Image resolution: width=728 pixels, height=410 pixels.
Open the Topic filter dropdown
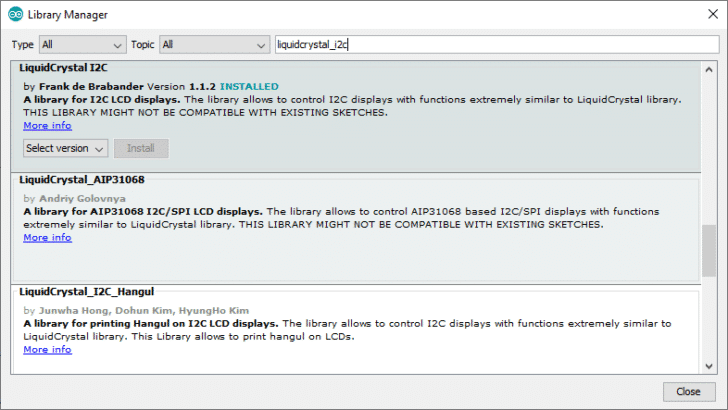pyautogui.click(x=213, y=45)
